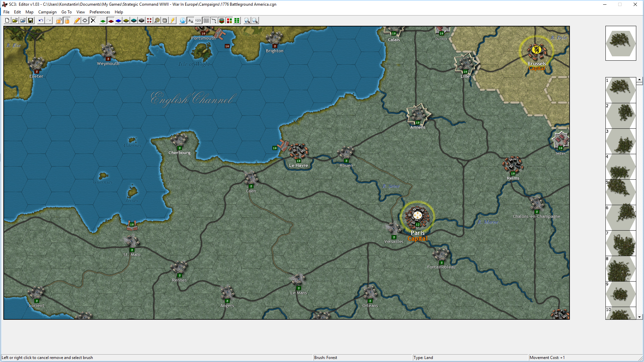
Task: Select forest tile thumbnail number 7
Action: pyautogui.click(x=621, y=243)
